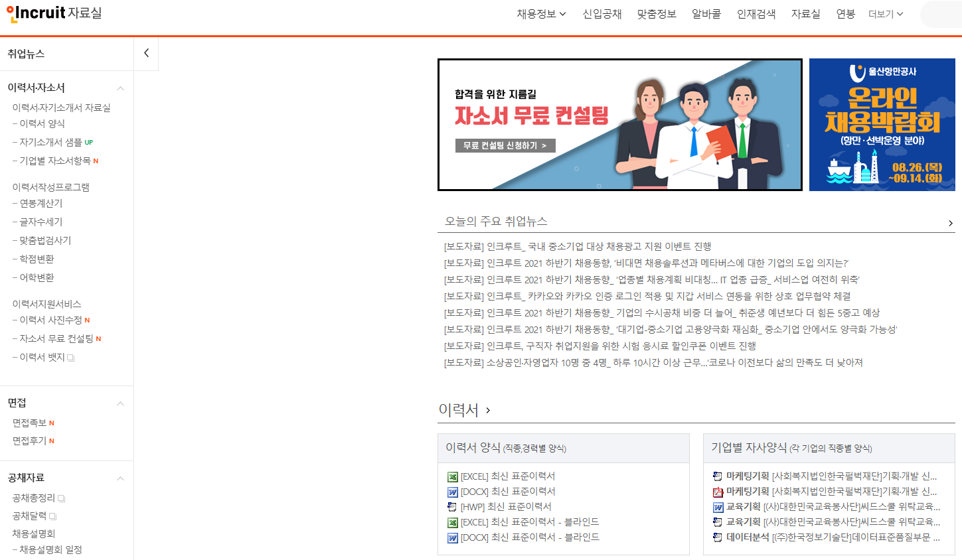The image size is (962, 560).
Task: Go to 맞춤정보 in top navigation
Action: (657, 13)
